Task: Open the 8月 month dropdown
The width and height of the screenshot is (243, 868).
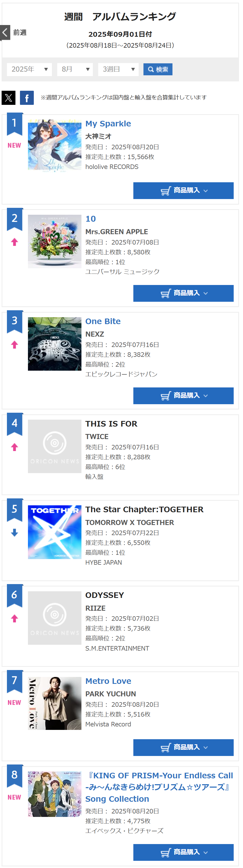Action: pos(75,69)
